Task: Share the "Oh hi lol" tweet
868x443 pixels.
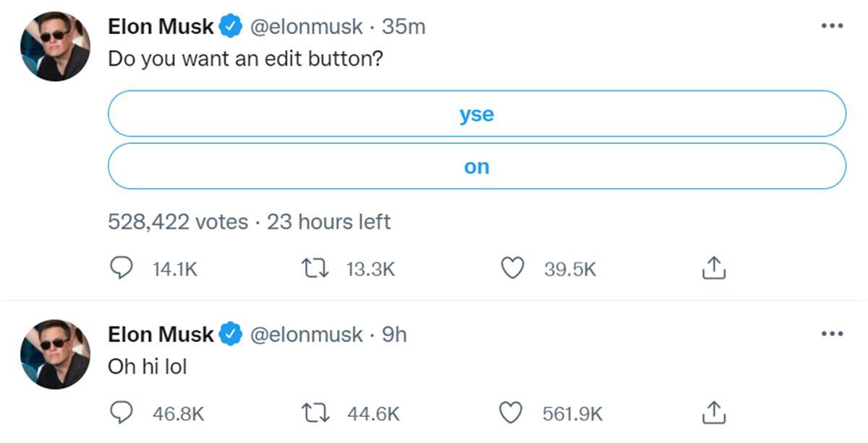Action: pos(713,413)
